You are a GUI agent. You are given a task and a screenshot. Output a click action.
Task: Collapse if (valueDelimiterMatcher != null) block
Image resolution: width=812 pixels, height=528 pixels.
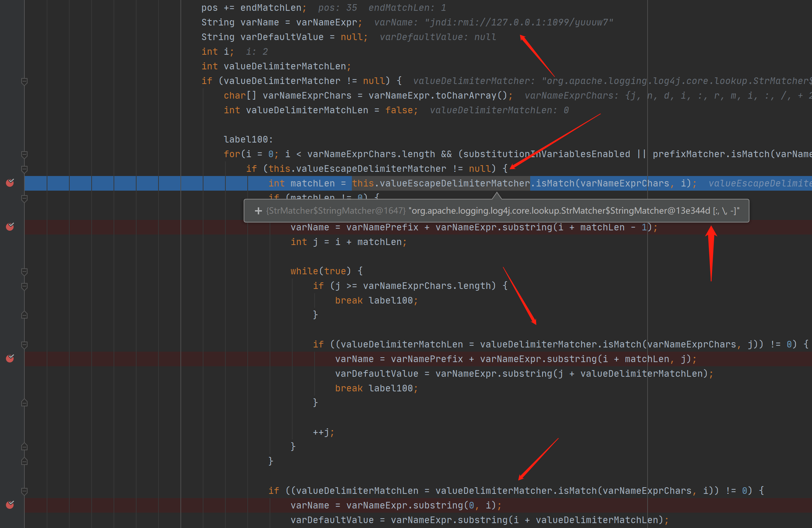pyautogui.click(x=24, y=81)
